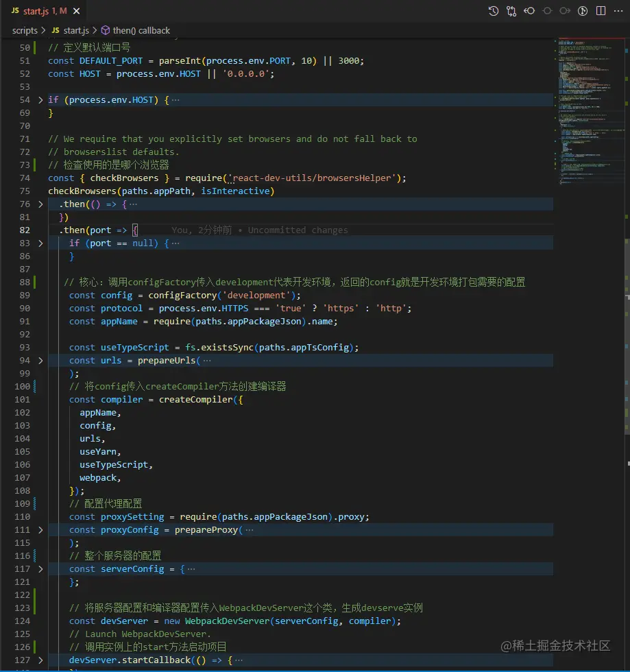Click the open changes compare icon
Screen dimensions: 630x672
pyautogui.click(x=511, y=11)
